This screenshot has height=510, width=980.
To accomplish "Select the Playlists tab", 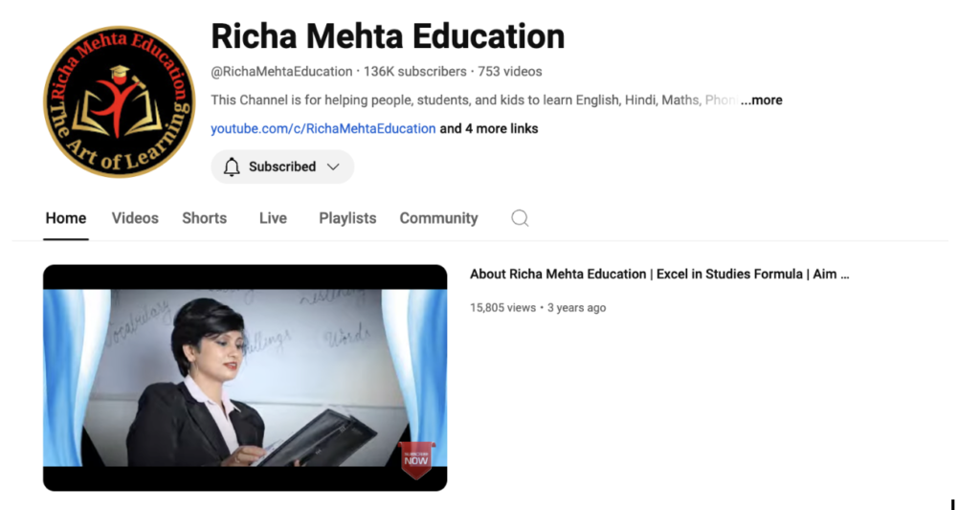I will [x=347, y=218].
